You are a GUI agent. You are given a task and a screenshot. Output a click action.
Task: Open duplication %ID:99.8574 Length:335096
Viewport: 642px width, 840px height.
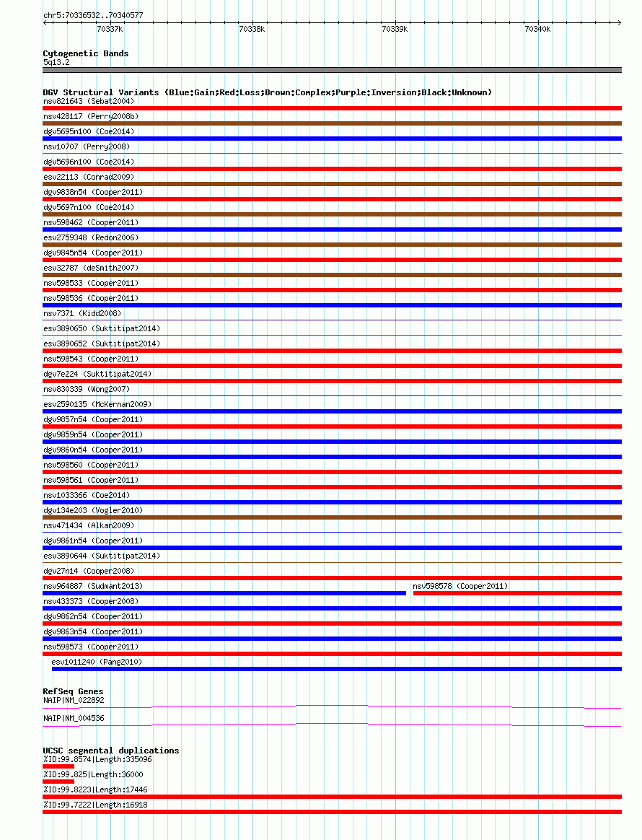point(97,759)
